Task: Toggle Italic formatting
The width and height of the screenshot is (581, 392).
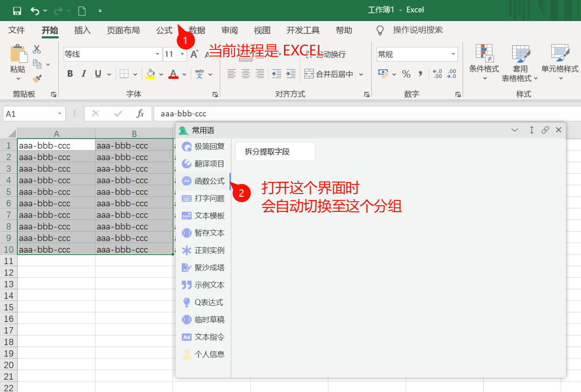Action: [x=84, y=74]
